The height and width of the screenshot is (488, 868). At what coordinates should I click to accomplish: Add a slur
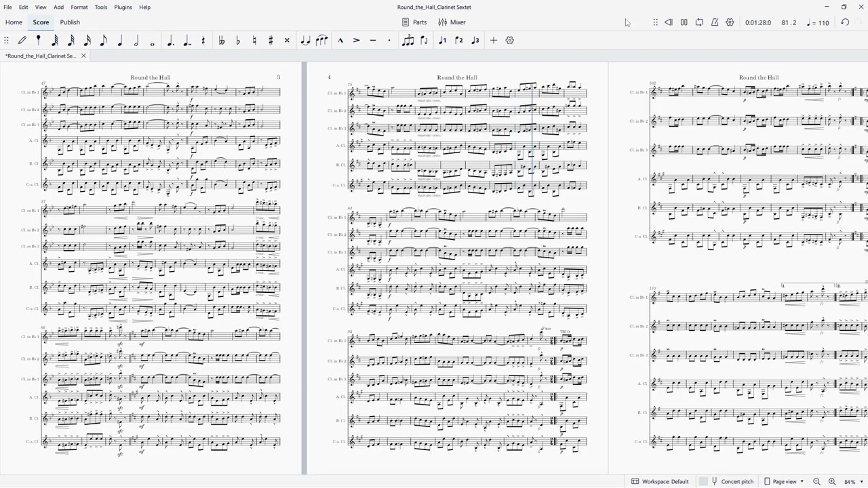click(x=321, y=41)
